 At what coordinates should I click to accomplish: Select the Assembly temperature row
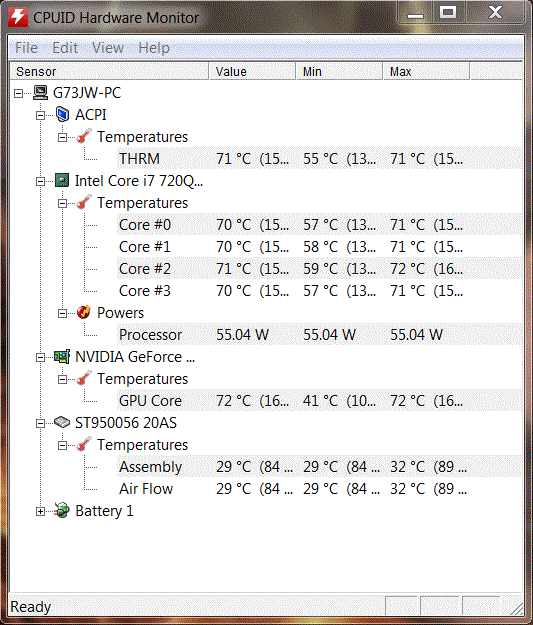click(x=320, y=467)
